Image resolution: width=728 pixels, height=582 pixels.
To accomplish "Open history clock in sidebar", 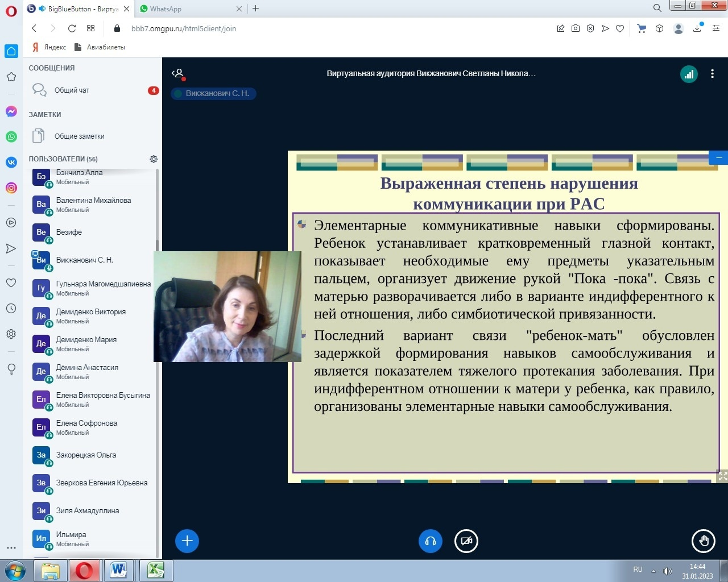I will (11, 308).
